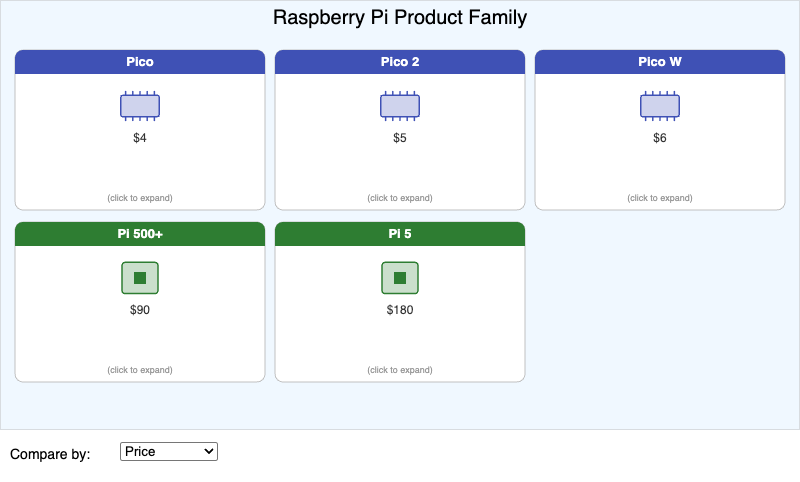Click the $180 price text
The height and width of the screenshot is (482, 800).
400,310
